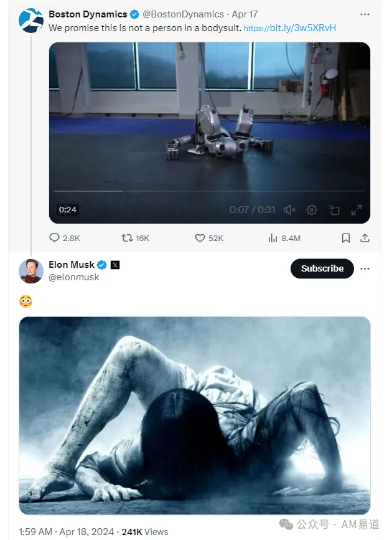Reply to the Boston Dynamics tweet
Viewport: 392px width, 540px height.
coord(55,238)
